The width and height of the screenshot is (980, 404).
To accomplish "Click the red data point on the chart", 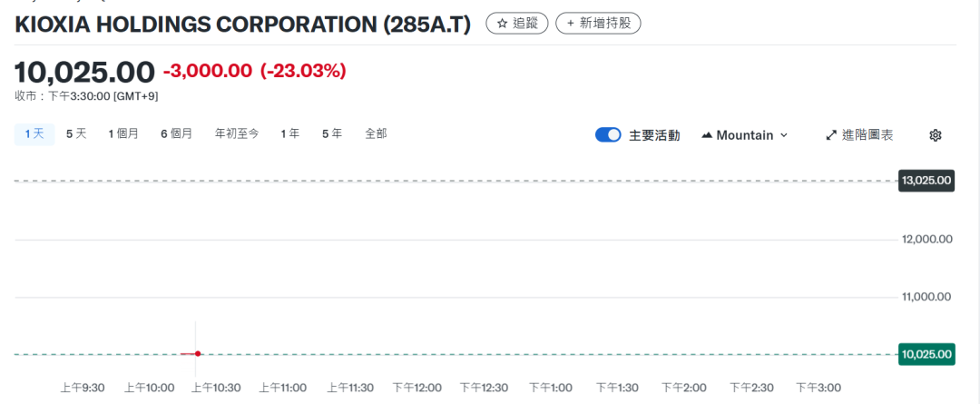I will [x=198, y=353].
